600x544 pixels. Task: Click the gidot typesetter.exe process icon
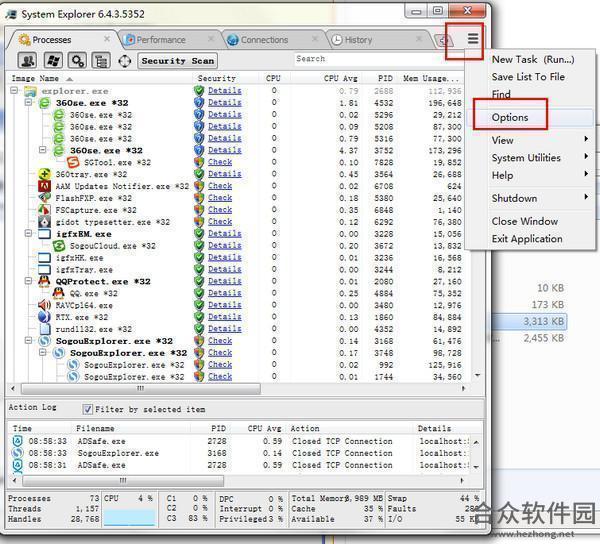click(45, 222)
